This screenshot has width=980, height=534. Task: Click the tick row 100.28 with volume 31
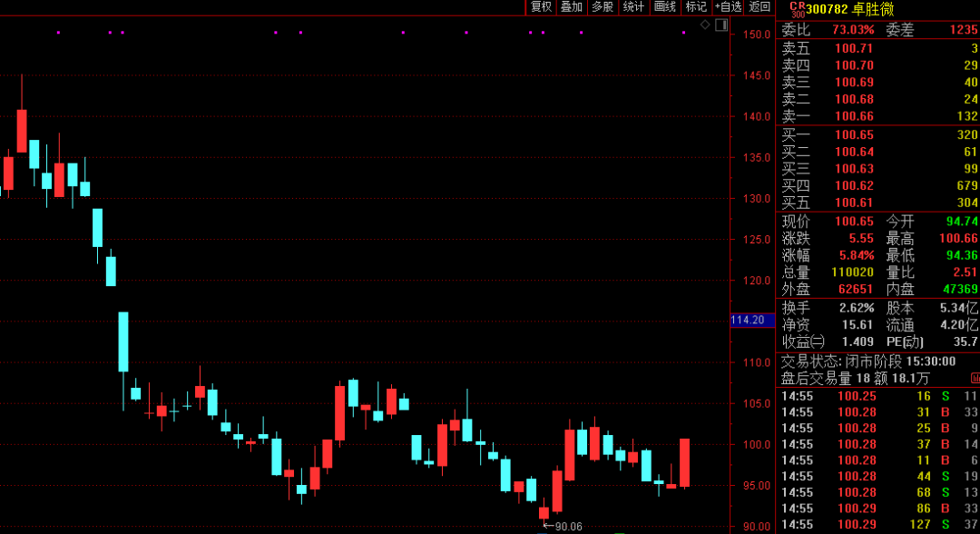click(x=879, y=412)
